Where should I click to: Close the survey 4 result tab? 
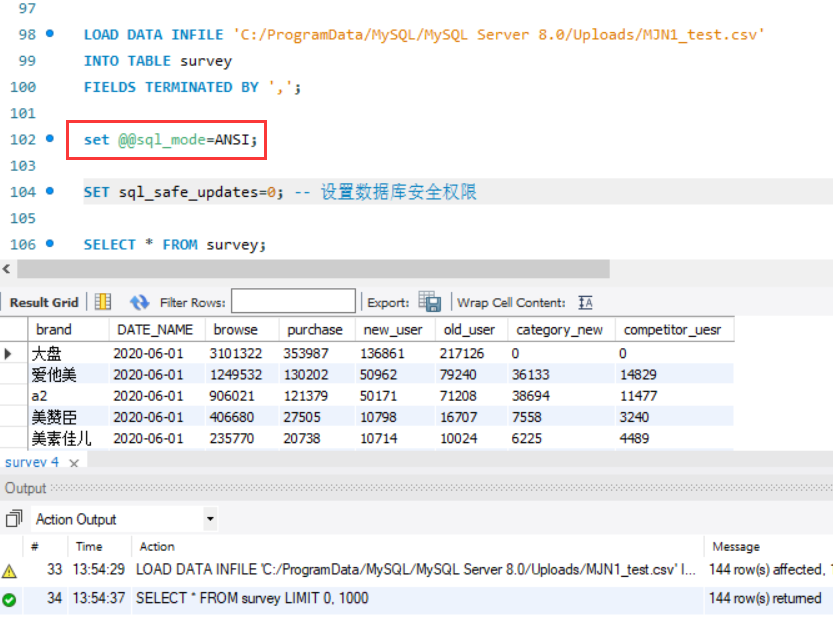pos(74,463)
